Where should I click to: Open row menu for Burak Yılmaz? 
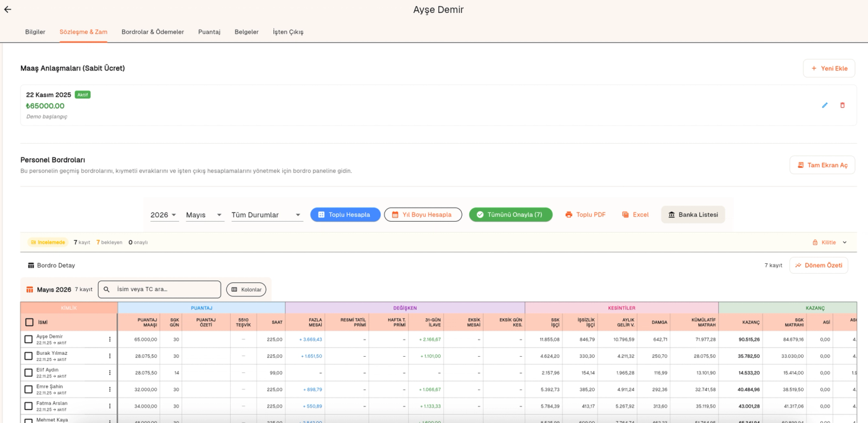pyautogui.click(x=110, y=356)
